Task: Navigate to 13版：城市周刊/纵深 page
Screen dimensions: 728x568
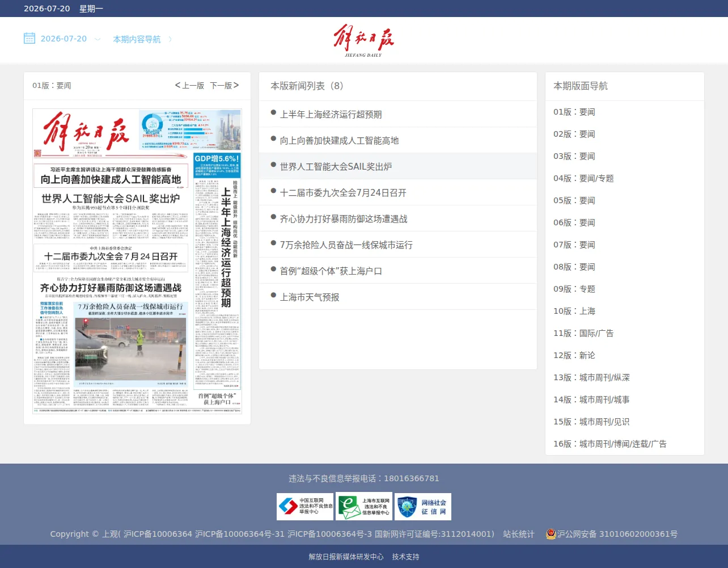Action: pos(592,377)
